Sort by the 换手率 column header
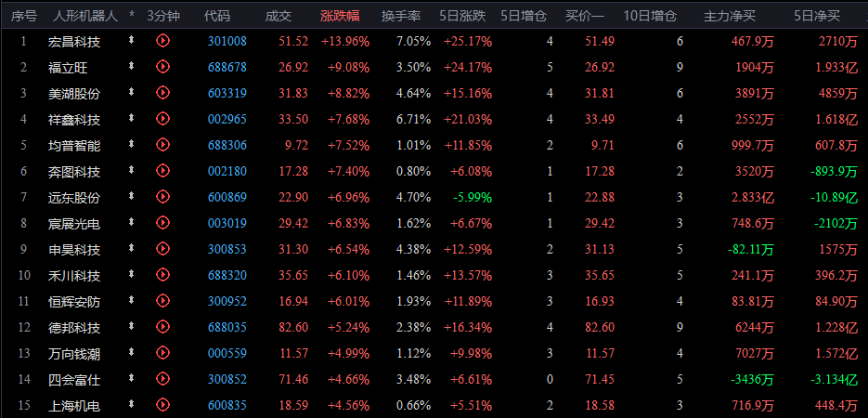This screenshot has width=868, height=418. click(x=400, y=16)
